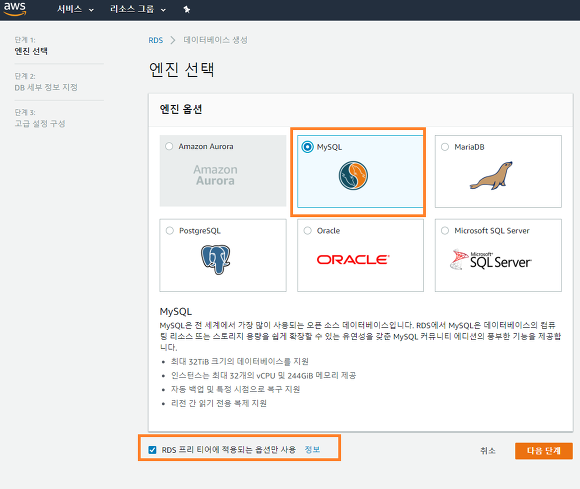The width and height of the screenshot is (580, 489).
Task: Select the MariaDB radio button
Action: (445, 147)
